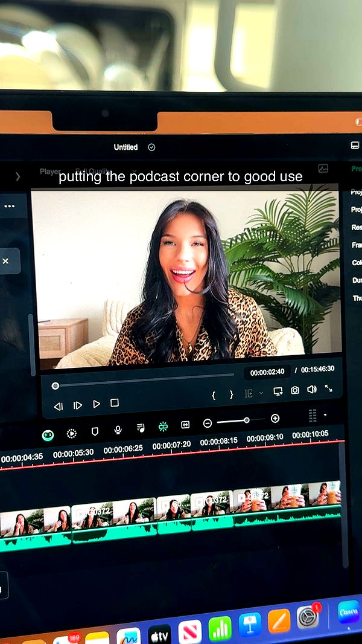
Task: Open Canva from the macOS dock
Action: [x=348, y=611]
